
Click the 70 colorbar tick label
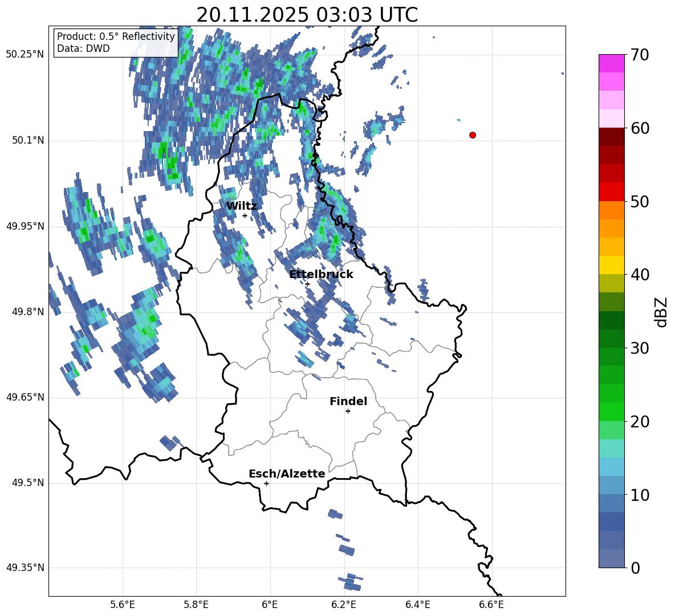639,55
